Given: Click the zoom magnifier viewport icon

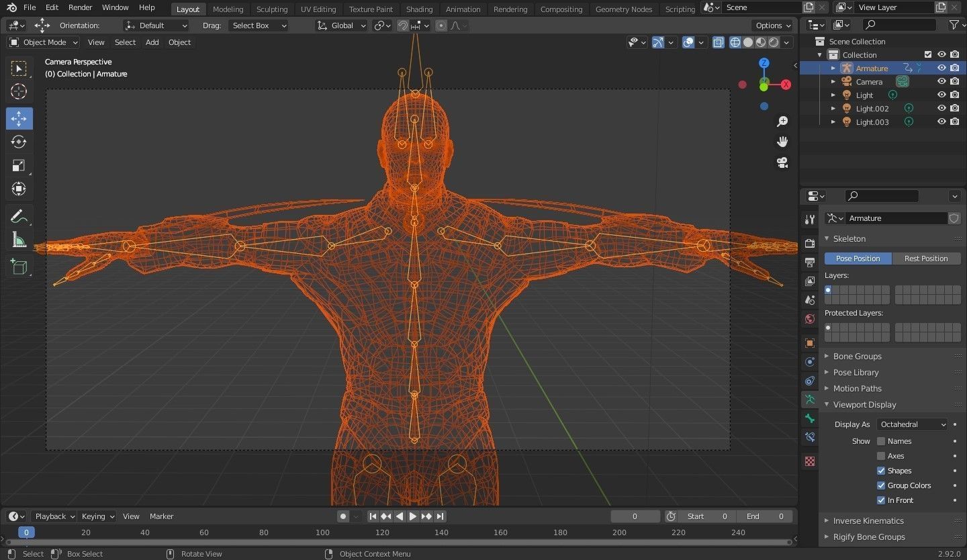Looking at the screenshot, I should click(782, 122).
